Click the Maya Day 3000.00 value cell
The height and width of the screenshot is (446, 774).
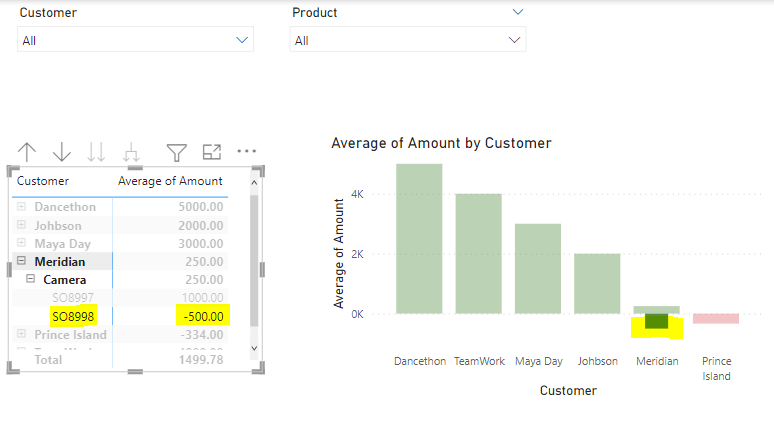(x=201, y=244)
